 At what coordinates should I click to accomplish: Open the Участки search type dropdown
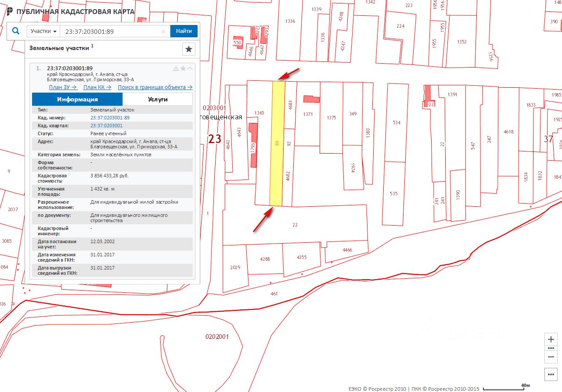click(x=44, y=31)
